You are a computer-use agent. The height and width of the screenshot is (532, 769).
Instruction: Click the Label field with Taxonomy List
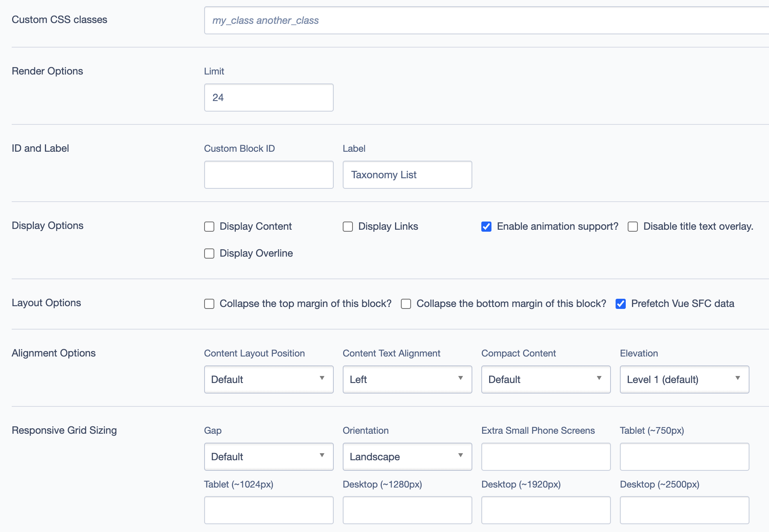(407, 175)
